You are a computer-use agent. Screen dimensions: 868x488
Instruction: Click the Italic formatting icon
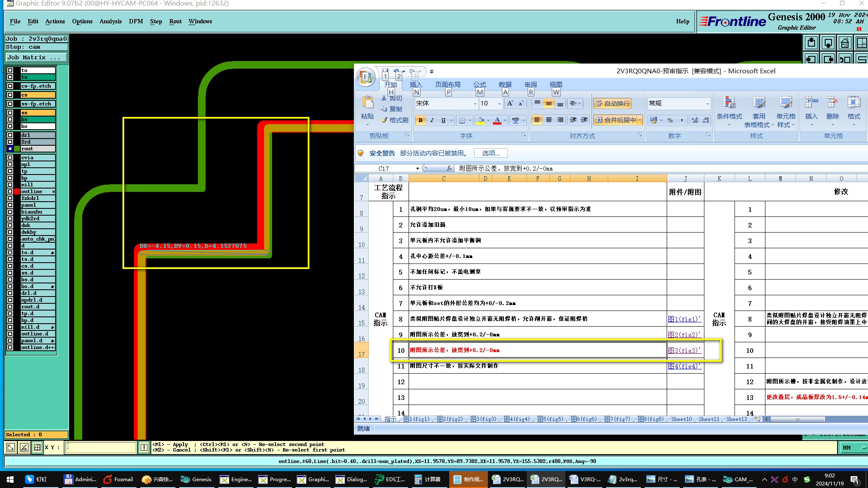[x=432, y=120]
